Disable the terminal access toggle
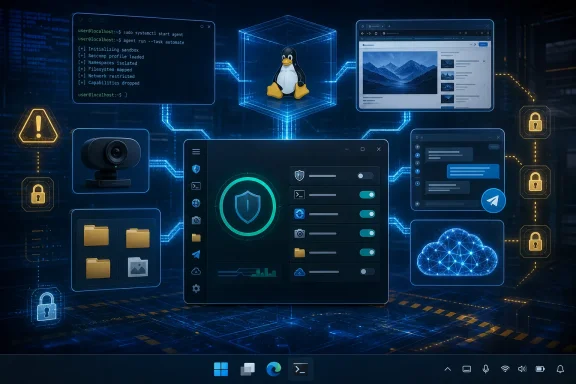 tap(367, 195)
